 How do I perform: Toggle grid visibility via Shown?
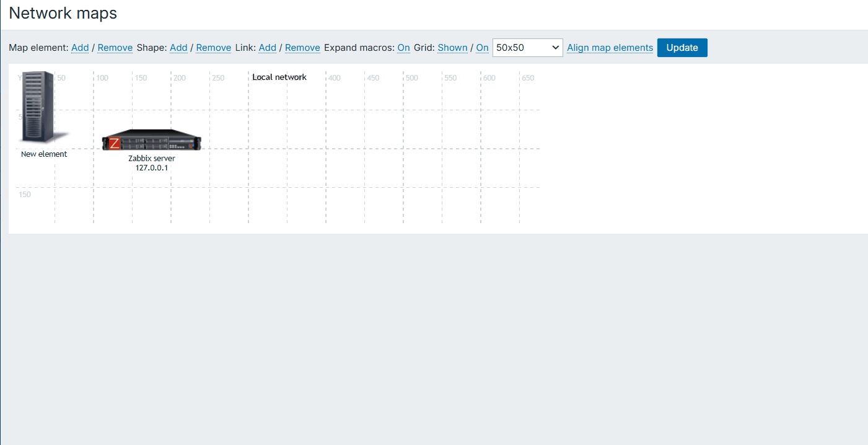point(452,48)
